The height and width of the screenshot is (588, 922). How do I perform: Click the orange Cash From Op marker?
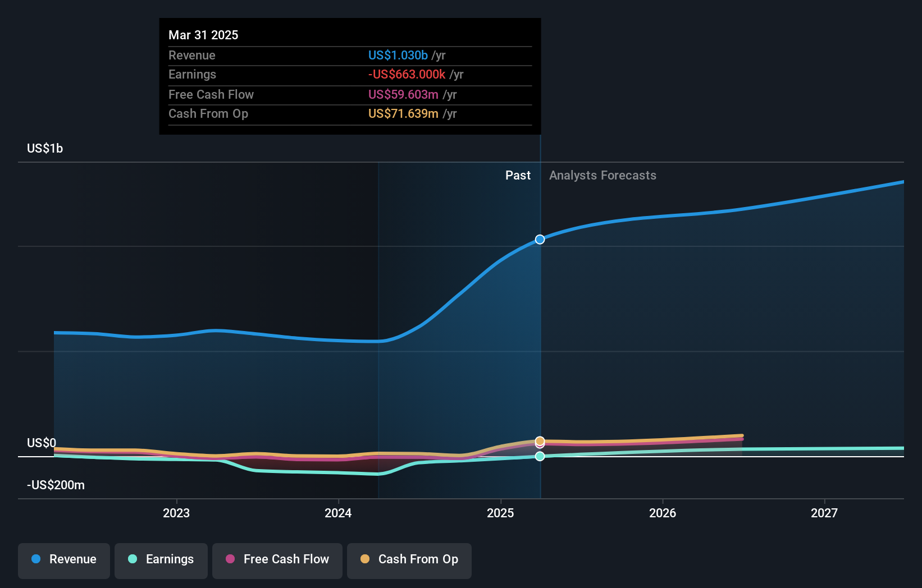[540, 441]
